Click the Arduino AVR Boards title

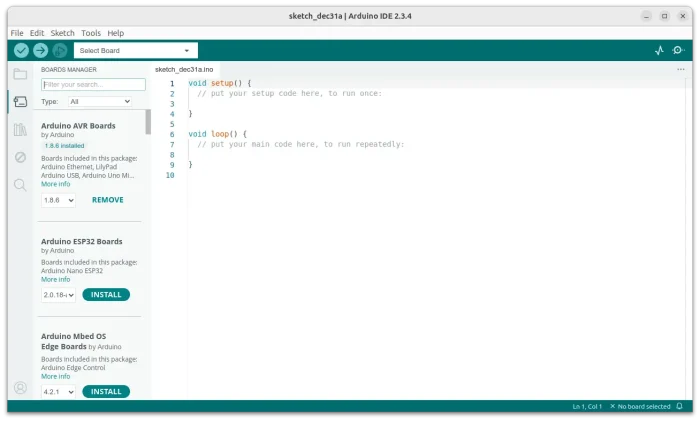pos(78,126)
